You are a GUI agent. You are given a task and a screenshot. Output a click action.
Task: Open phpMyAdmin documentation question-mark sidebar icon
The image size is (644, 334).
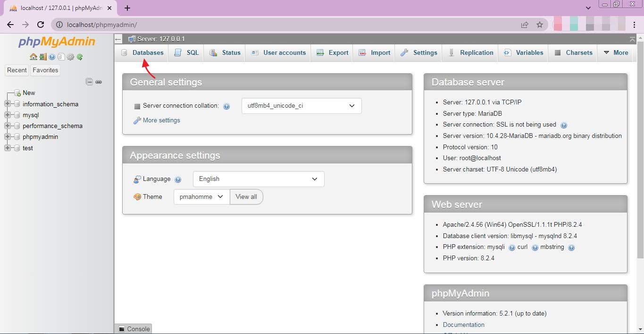(52, 57)
